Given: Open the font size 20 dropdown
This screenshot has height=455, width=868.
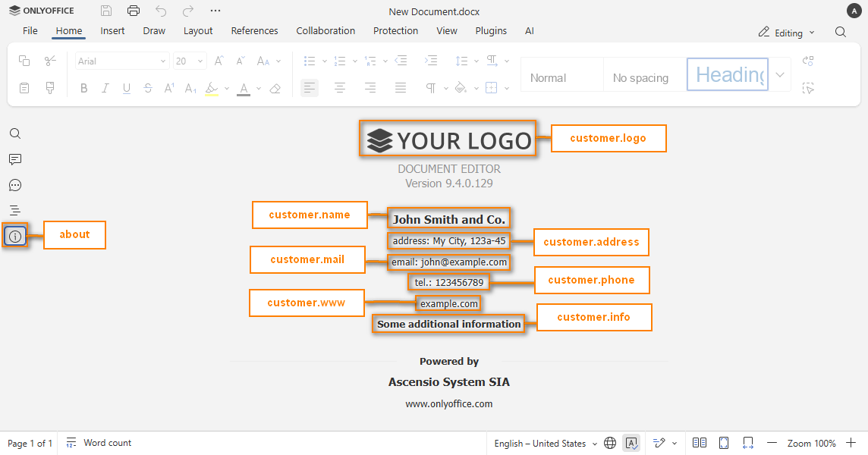Looking at the screenshot, I should (x=200, y=61).
